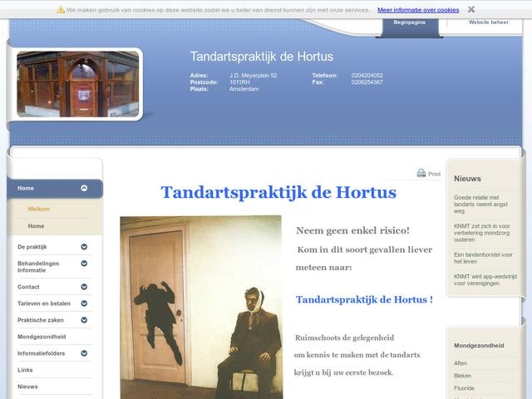This screenshot has height=399, width=532.
Task: Expand the Praktische zaken arrow
Action: click(84, 320)
